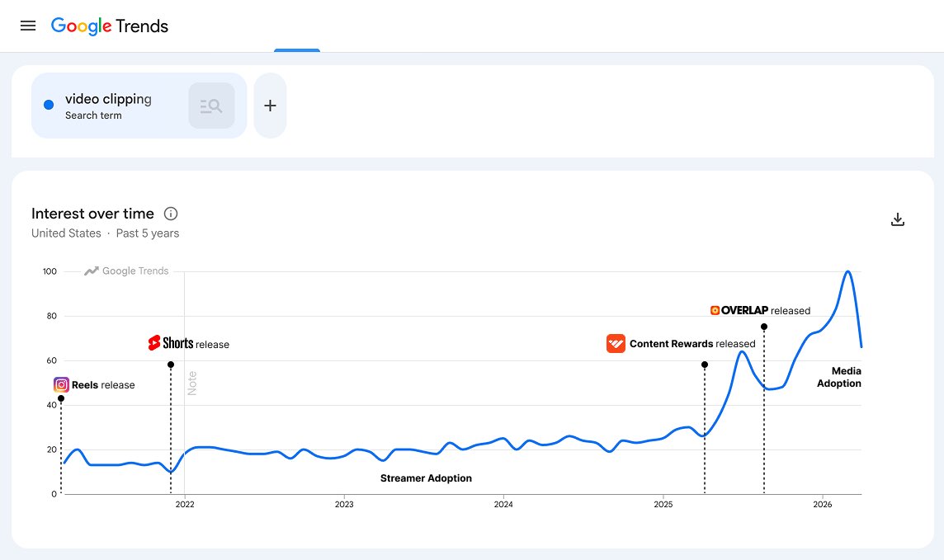Click the Interest over time info icon

171,214
